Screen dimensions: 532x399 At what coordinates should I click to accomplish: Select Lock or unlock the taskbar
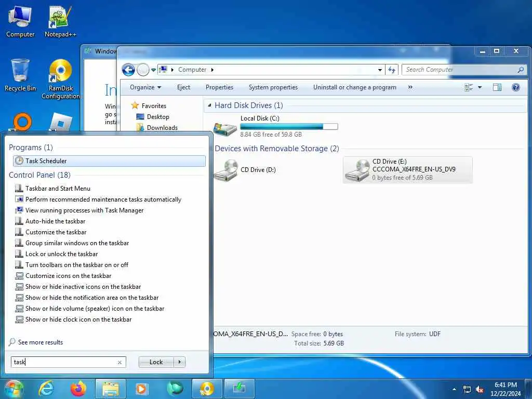61,254
